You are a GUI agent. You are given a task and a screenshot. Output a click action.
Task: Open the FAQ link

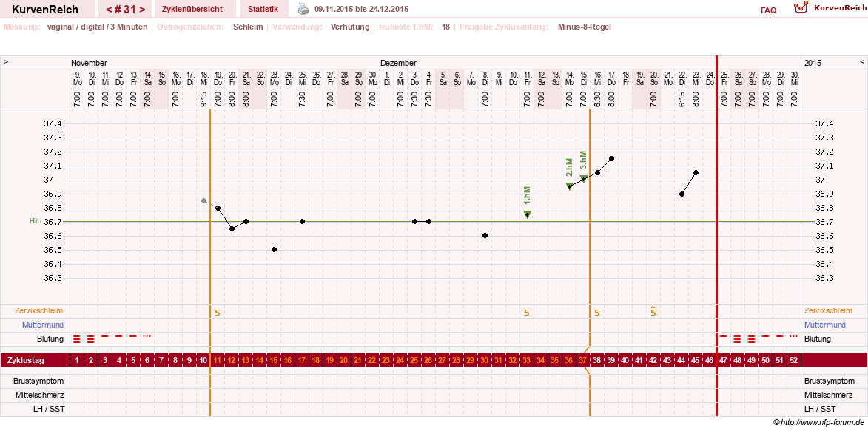768,10
